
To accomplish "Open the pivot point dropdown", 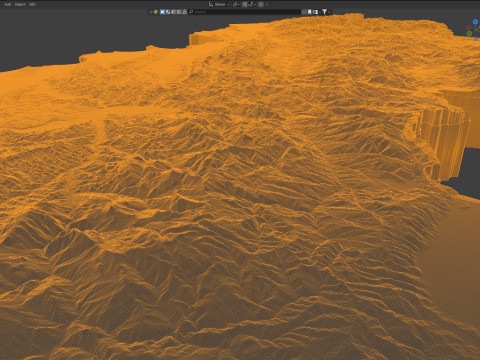I will click(236, 5).
